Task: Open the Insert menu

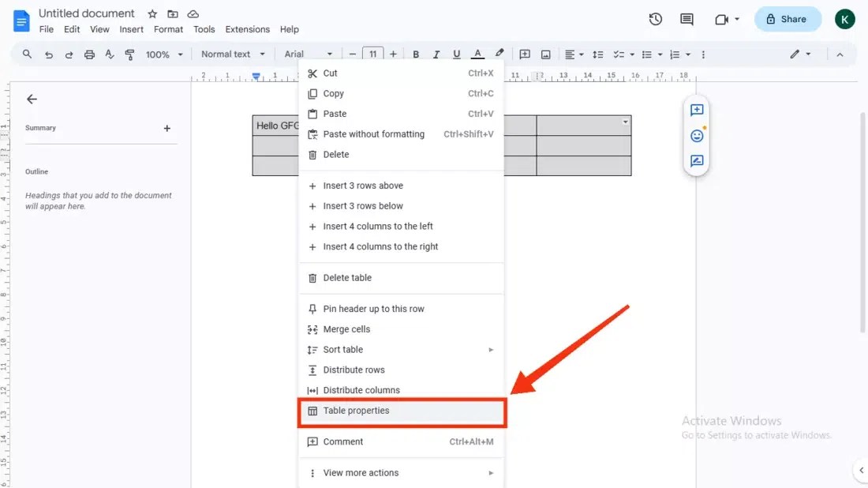Action: click(x=131, y=28)
